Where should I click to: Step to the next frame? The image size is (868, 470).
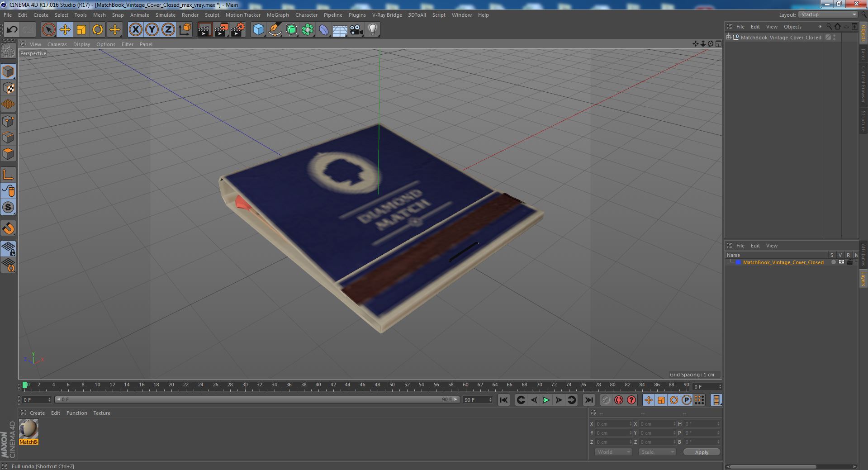[559, 400]
